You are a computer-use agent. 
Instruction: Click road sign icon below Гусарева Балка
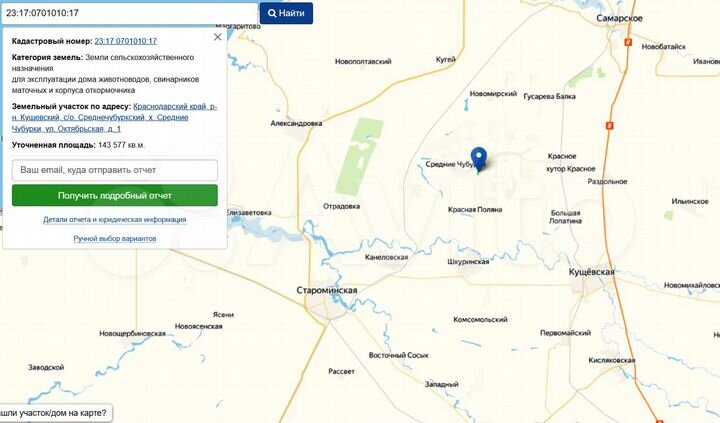pyautogui.click(x=610, y=125)
